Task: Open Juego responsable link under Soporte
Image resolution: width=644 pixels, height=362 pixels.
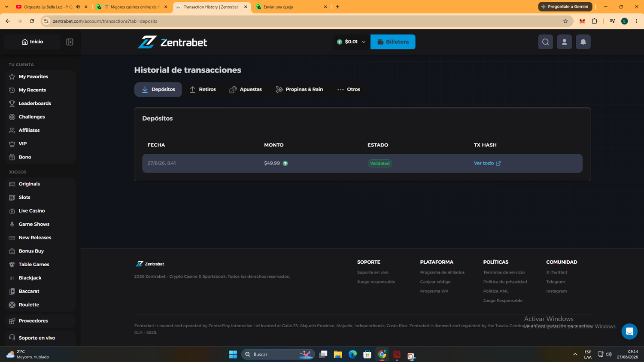Action: pyautogui.click(x=376, y=282)
